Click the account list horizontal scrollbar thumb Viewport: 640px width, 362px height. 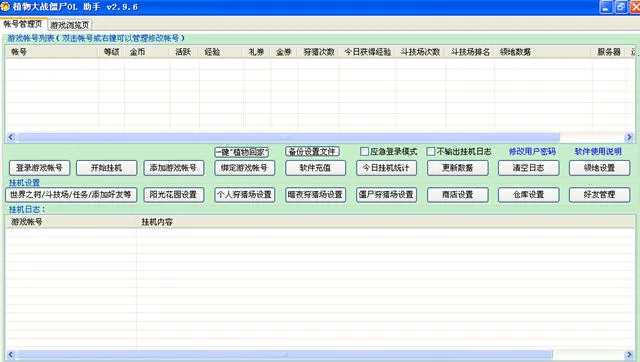click(x=289, y=137)
